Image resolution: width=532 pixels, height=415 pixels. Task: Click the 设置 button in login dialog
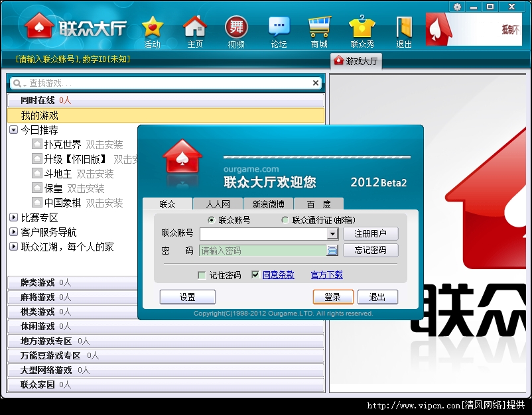(x=188, y=297)
